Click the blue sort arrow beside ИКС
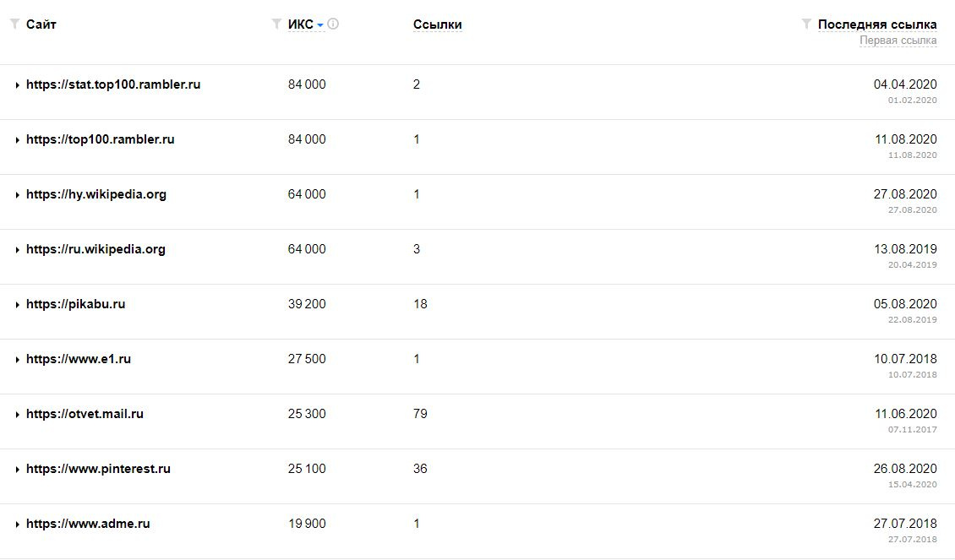The width and height of the screenshot is (955, 560). (320, 25)
